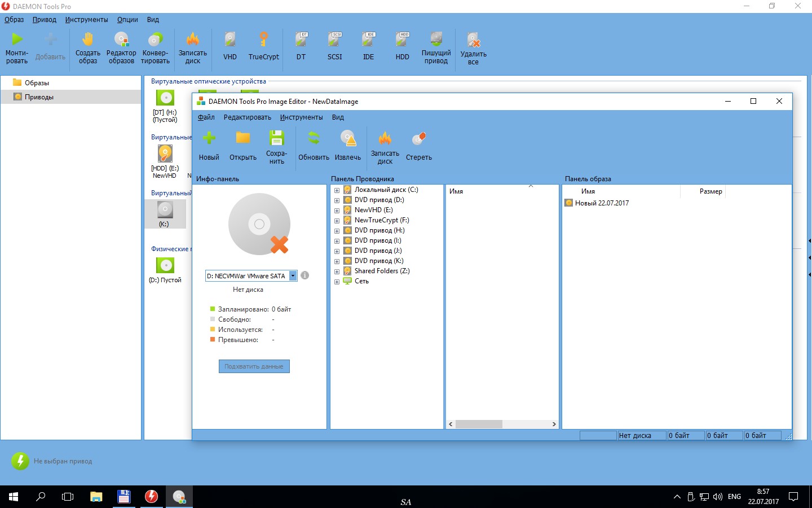
Task: Click the horizontal scrollbar thumb in file list
Action: pos(479,424)
